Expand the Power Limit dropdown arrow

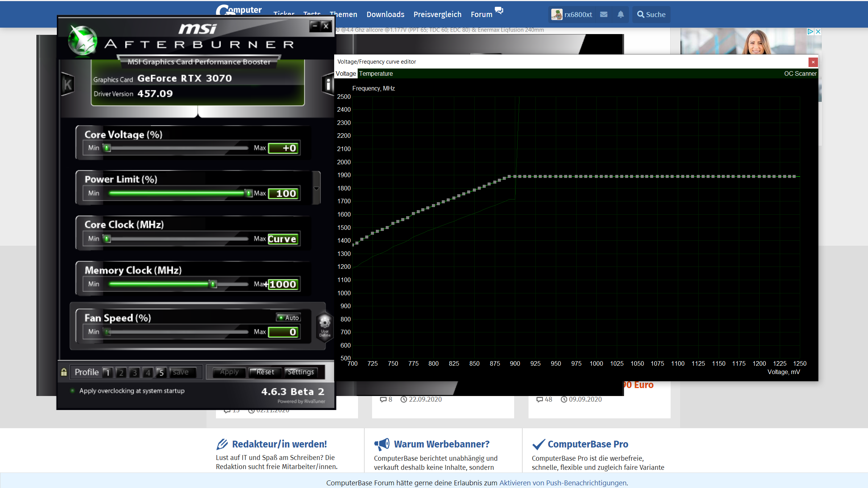pos(316,188)
